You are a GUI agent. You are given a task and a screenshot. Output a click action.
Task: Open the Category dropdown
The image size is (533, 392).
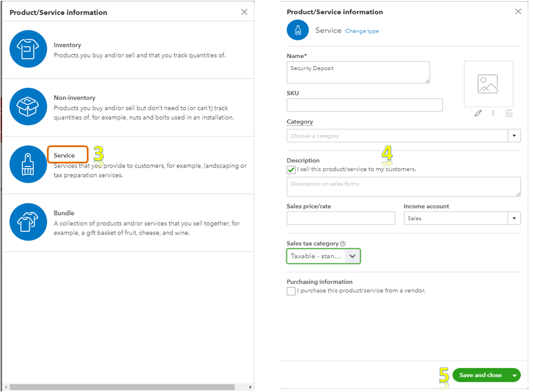click(514, 136)
